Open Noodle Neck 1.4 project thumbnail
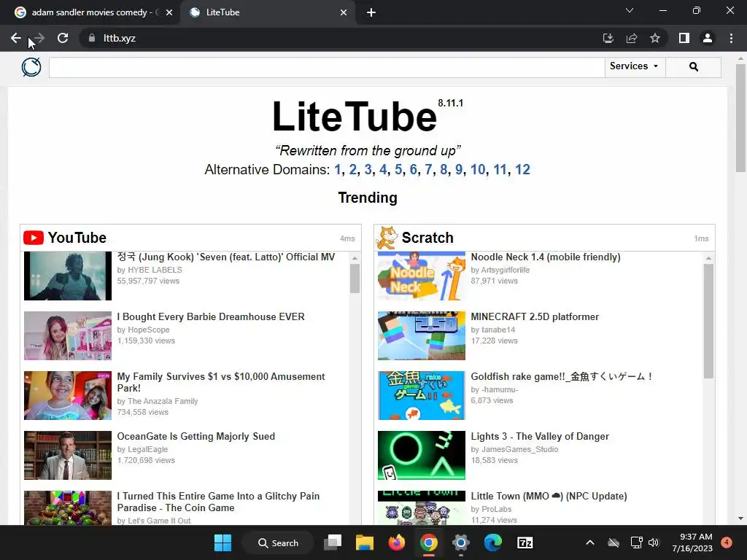Image resolution: width=747 pixels, height=560 pixels. pyautogui.click(x=421, y=276)
